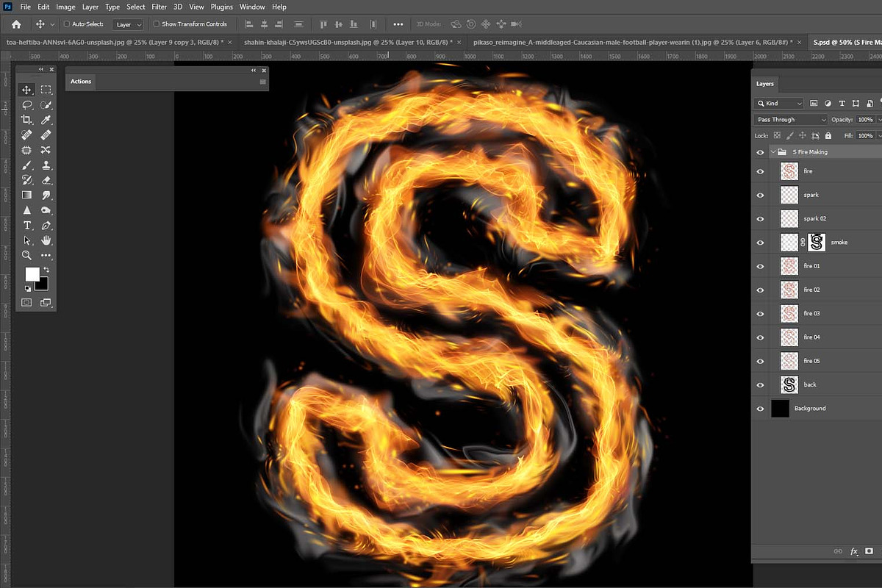This screenshot has width=882, height=588.
Task: Select the Smudge tool
Action: pos(46,196)
